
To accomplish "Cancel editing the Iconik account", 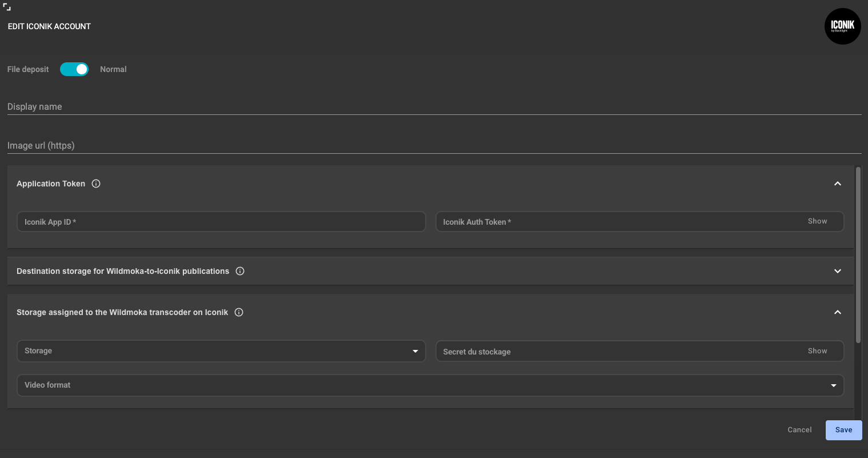I will click(x=799, y=430).
